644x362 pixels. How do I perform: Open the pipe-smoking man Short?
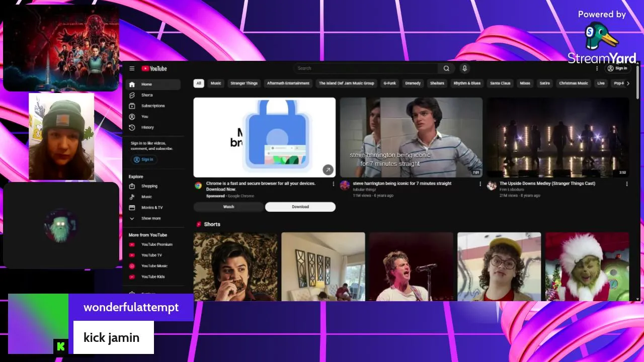(235, 266)
